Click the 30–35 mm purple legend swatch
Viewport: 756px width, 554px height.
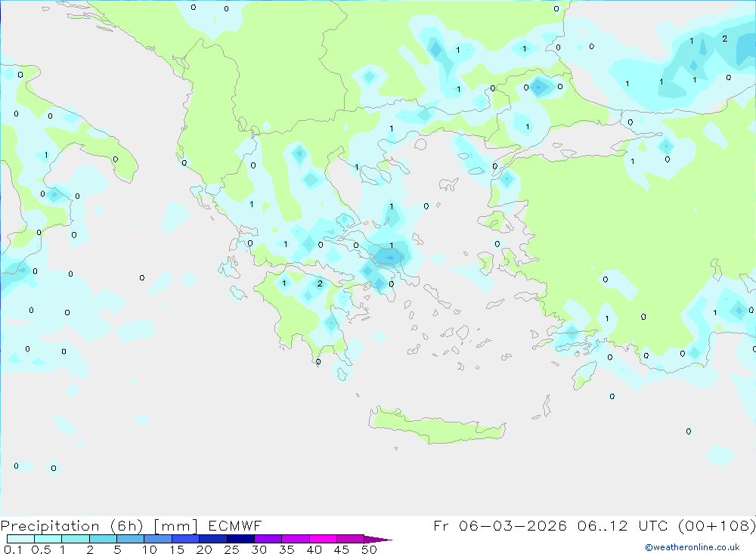268,539
